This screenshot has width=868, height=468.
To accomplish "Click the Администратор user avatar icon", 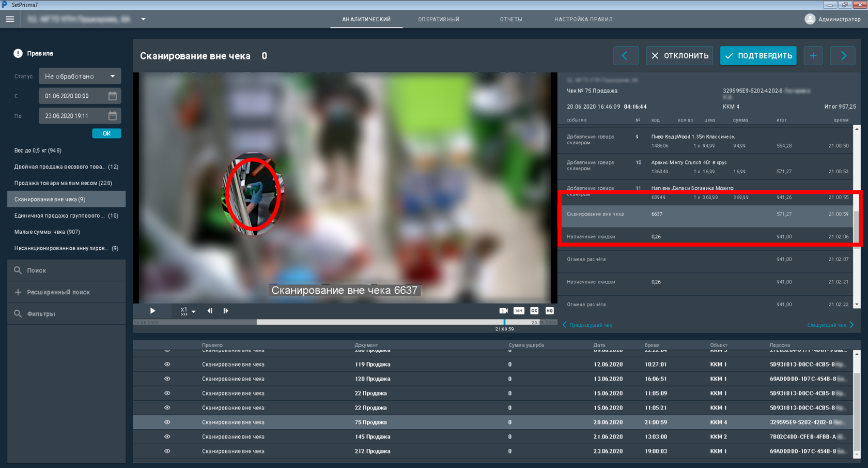I will pos(810,19).
